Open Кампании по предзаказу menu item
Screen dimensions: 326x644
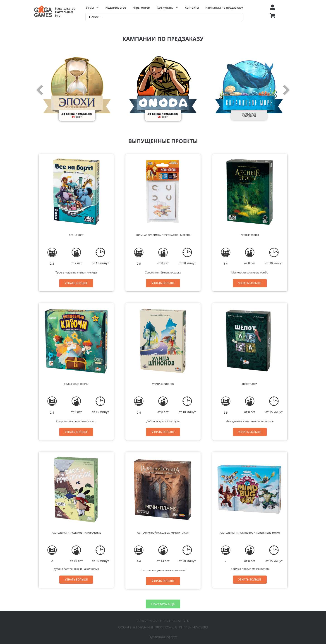tap(224, 7)
